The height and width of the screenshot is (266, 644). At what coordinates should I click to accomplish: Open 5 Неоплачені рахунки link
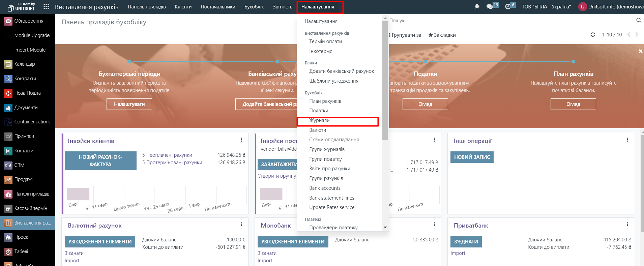pyautogui.click(x=167, y=155)
